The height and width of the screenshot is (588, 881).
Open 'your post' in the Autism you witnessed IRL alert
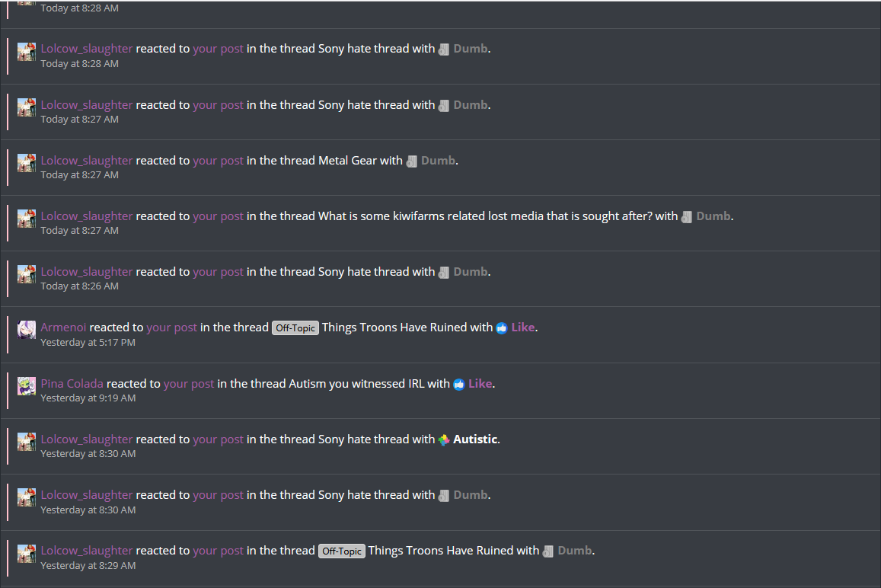[189, 383]
